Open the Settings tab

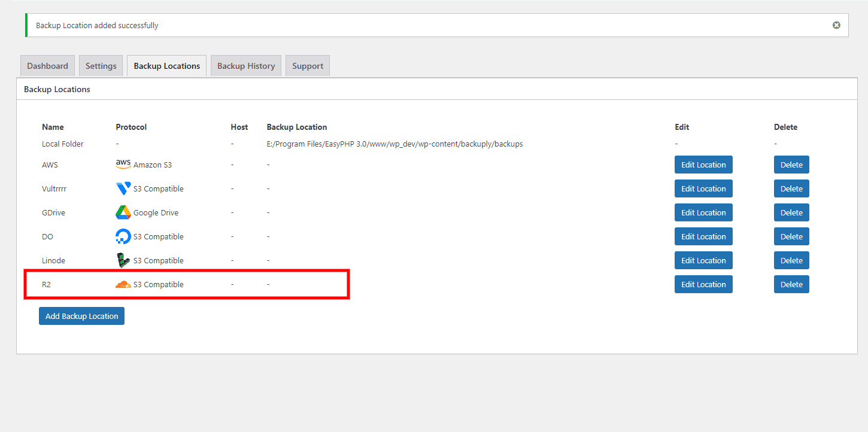(101, 65)
